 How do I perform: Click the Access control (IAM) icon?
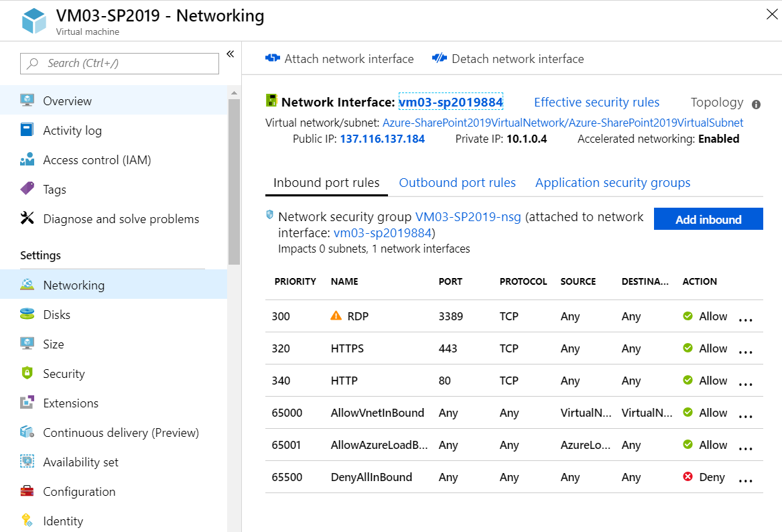pos(27,159)
